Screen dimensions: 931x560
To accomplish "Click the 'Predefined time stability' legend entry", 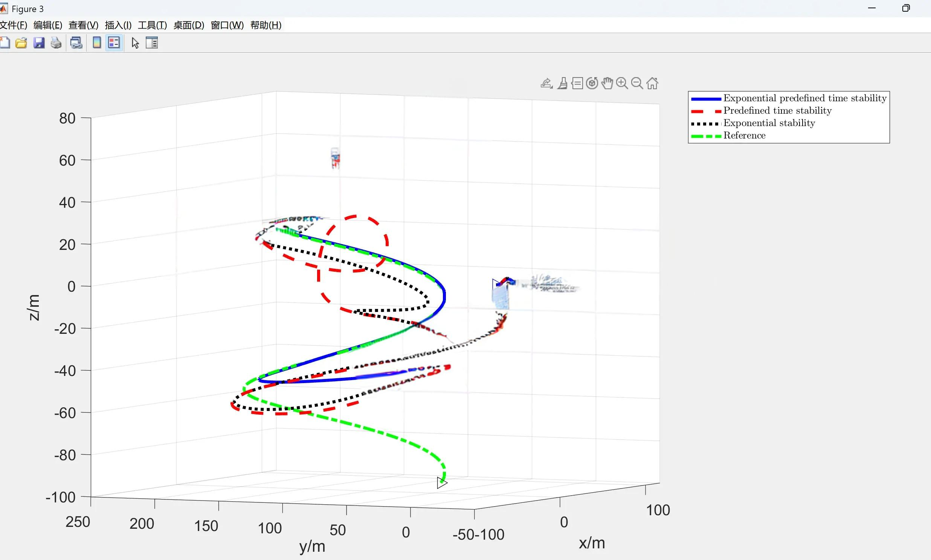I will coord(777,111).
